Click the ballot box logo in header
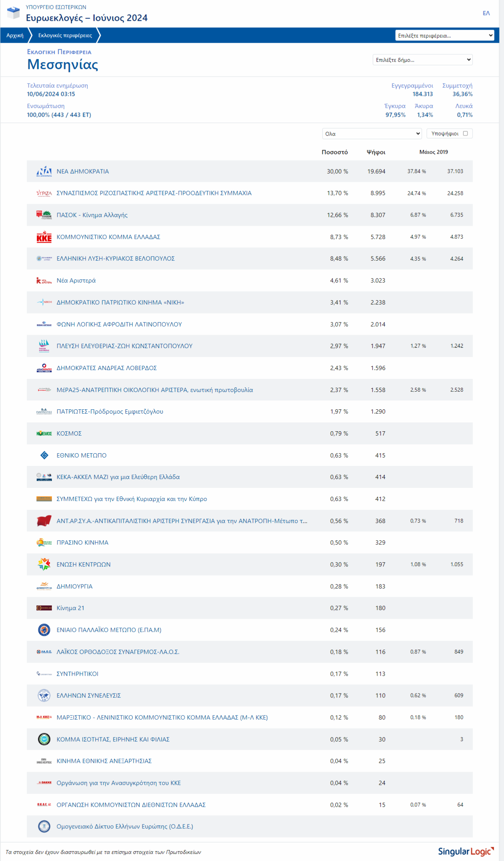The width and height of the screenshot is (504, 861). (13, 13)
